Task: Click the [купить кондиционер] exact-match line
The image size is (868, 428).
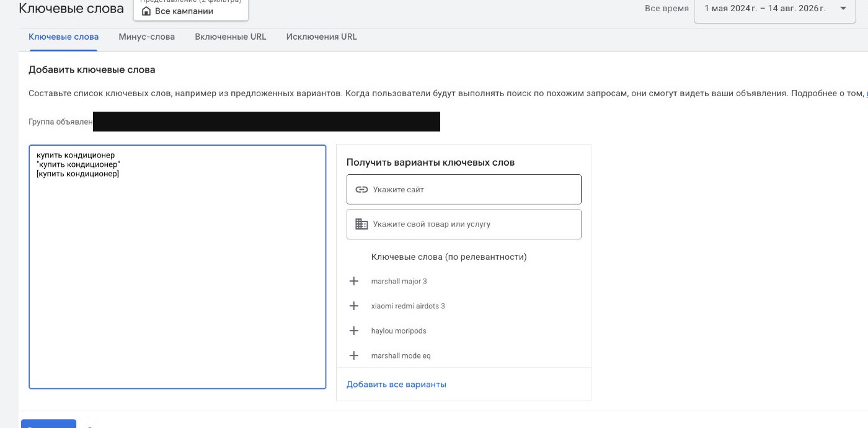Action: pos(77,174)
